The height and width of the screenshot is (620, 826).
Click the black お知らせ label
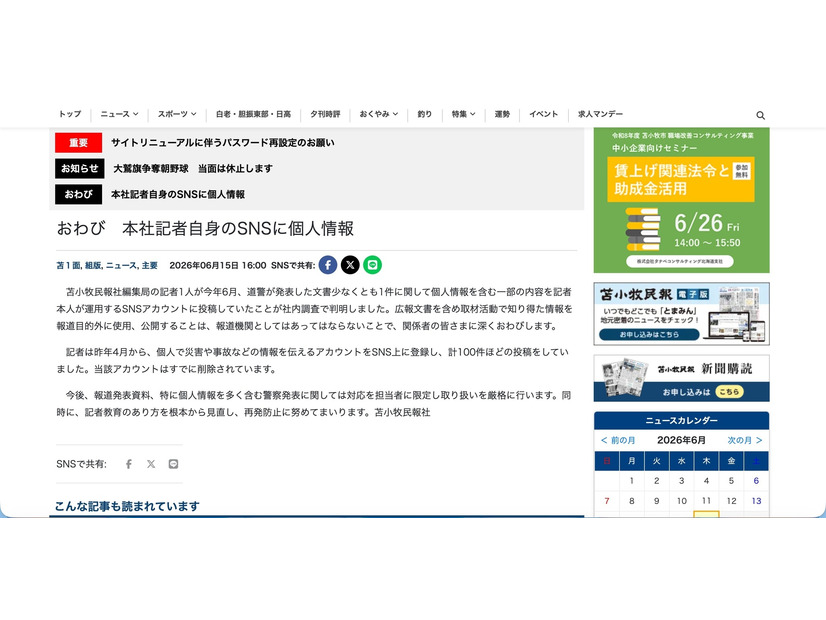[80, 169]
